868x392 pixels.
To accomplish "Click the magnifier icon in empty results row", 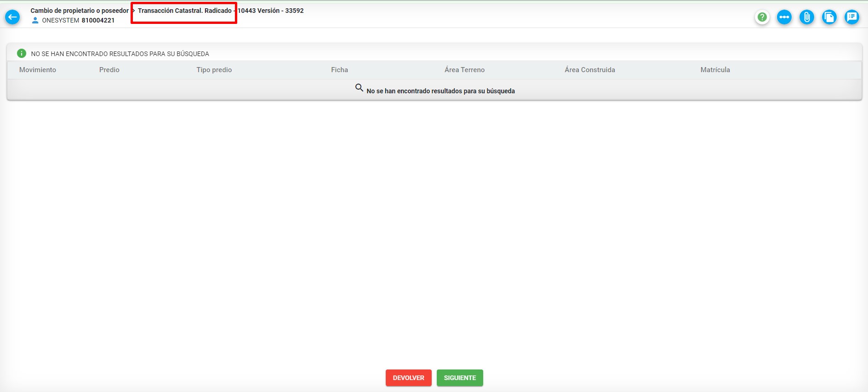I will pyautogui.click(x=359, y=87).
